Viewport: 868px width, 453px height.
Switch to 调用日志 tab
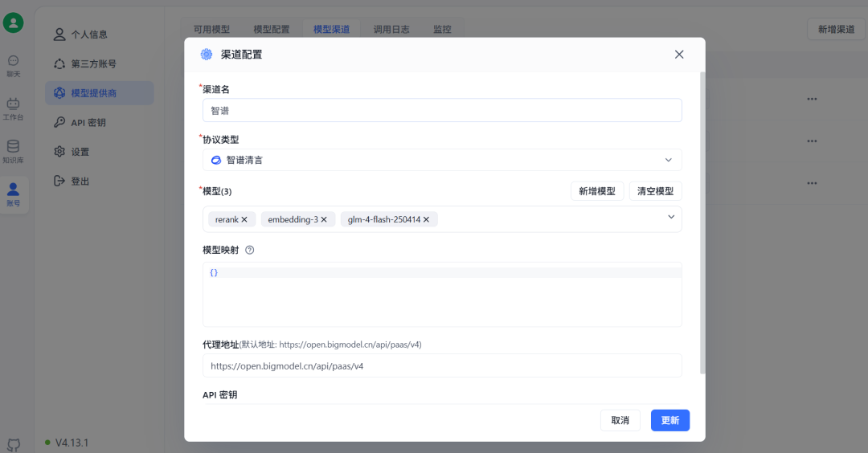(x=391, y=29)
